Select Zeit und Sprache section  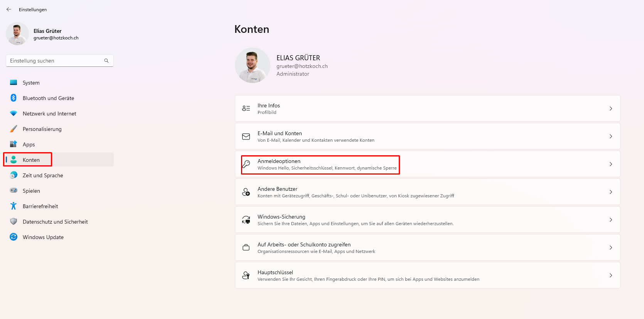point(43,175)
